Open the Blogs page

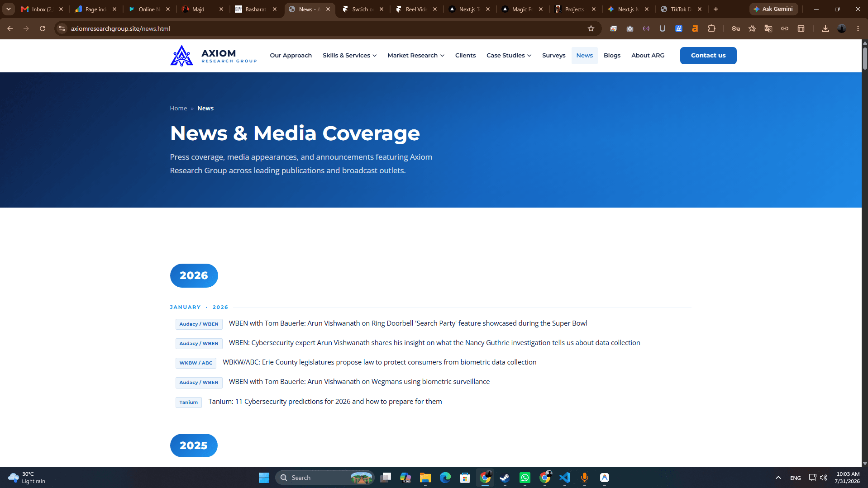(612, 56)
